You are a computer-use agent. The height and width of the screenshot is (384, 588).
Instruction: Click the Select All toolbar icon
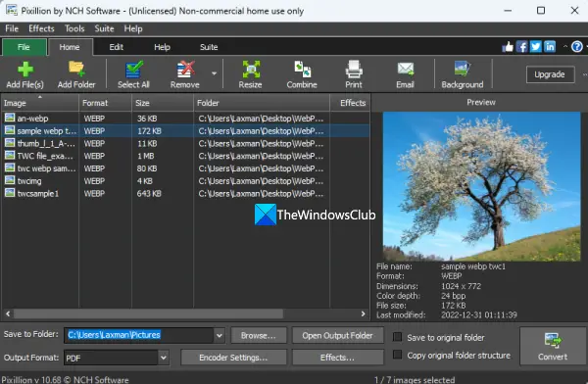pos(134,70)
